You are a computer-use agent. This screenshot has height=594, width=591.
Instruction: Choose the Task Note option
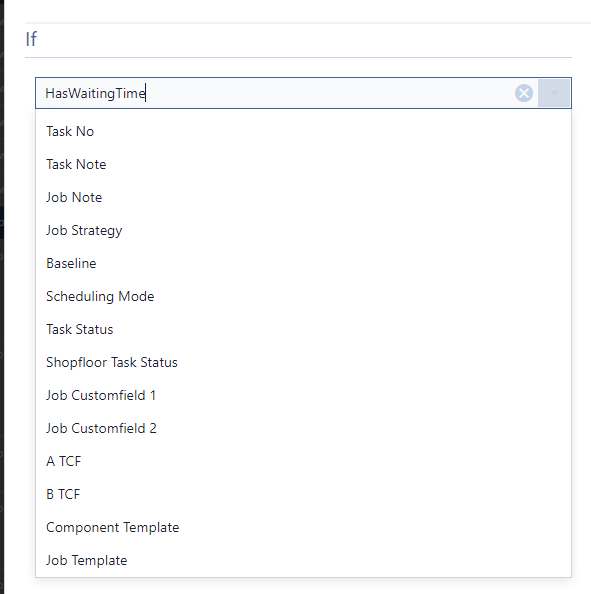click(x=303, y=164)
